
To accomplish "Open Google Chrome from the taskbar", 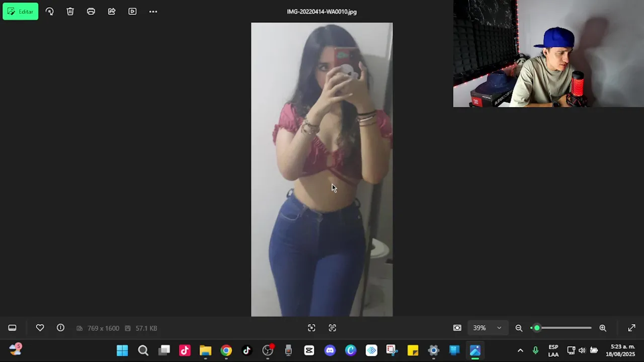I will point(226,350).
